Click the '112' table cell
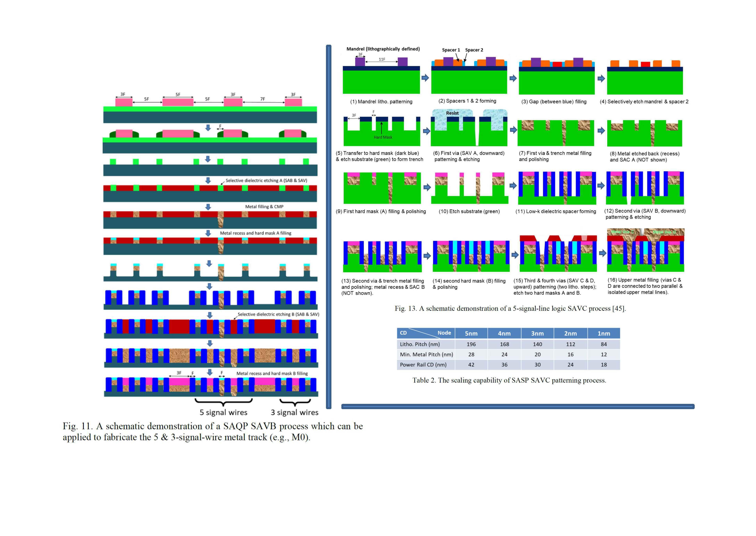756x536 pixels. coord(570,344)
